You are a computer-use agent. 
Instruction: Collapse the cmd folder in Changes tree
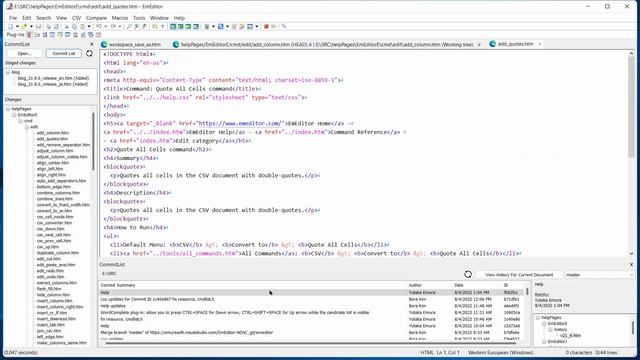(x=20, y=121)
